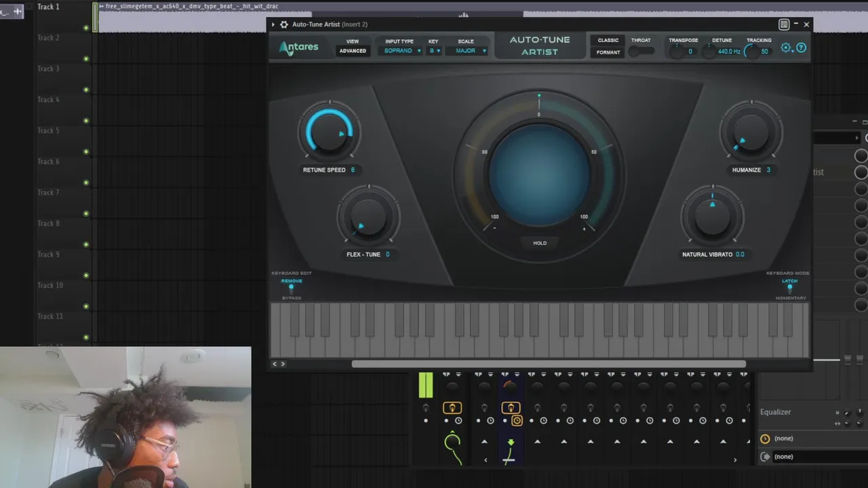The image size is (868, 488).
Task: Click the Retune Speed value 6
Action: coord(353,169)
